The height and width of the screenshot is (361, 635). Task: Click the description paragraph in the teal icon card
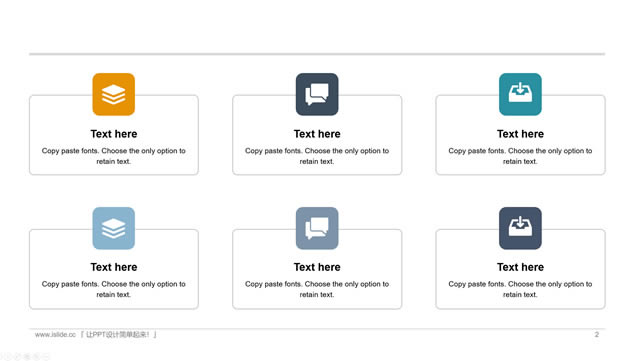click(x=520, y=156)
